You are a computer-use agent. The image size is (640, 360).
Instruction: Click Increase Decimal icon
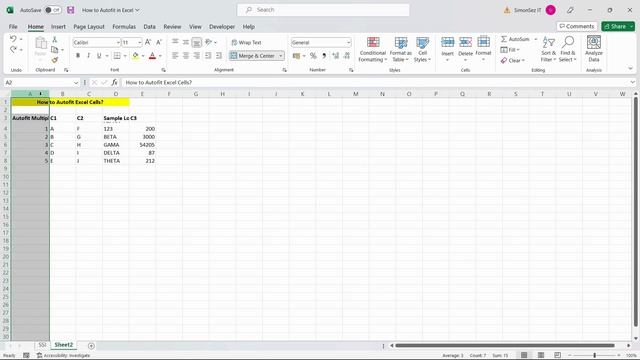tap(336, 56)
